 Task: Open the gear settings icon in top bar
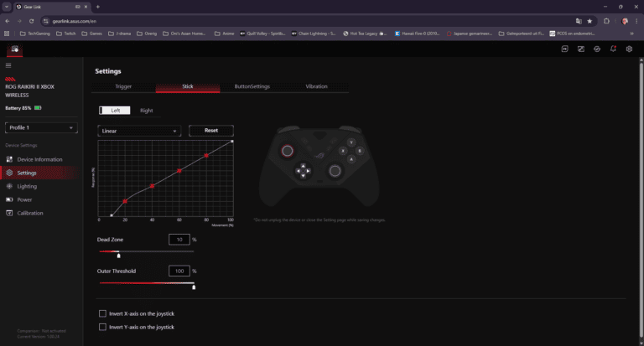tap(629, 49)
